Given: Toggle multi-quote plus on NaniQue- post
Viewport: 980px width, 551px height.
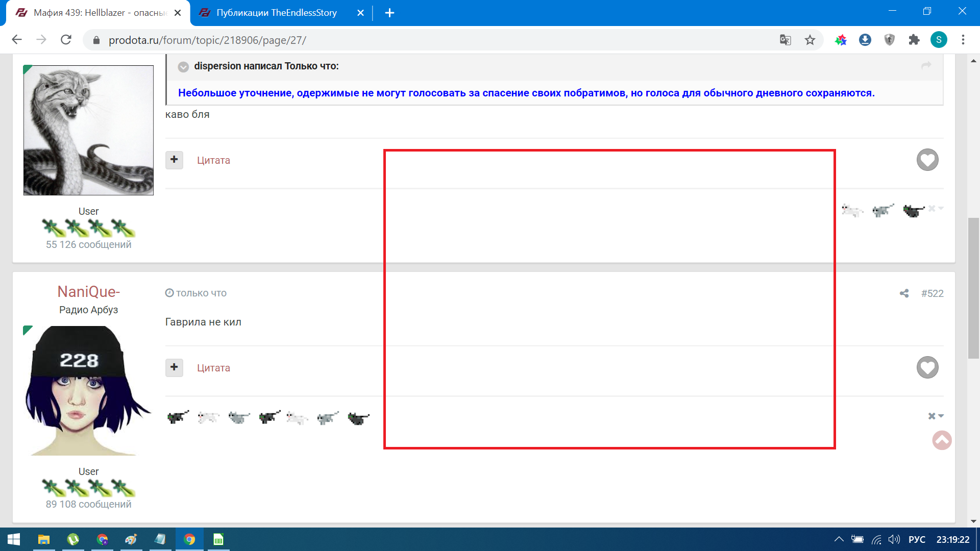Looking at the screenshot, I should point(174,367).
